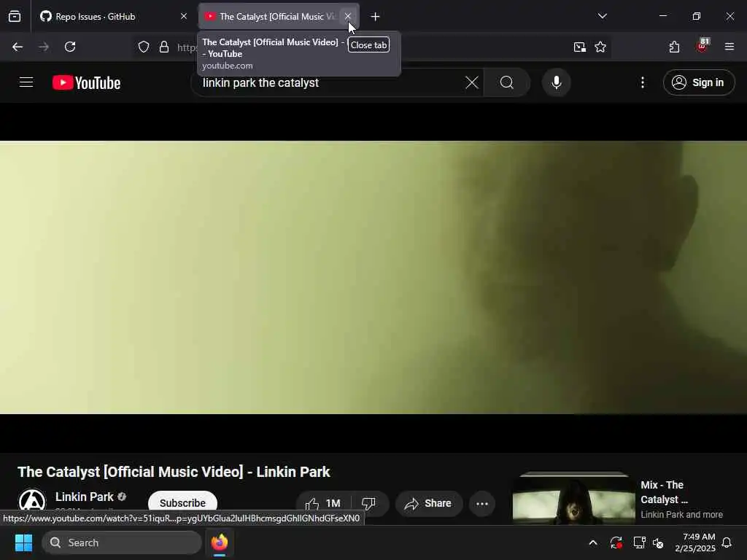Click the YouTube search box text
The height and width of the screenshot is (560, 747).
tap(260, 83)
